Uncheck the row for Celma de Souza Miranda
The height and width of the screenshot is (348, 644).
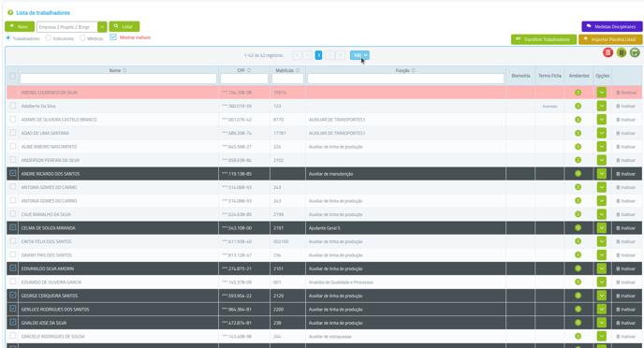[x=13, y=227]
